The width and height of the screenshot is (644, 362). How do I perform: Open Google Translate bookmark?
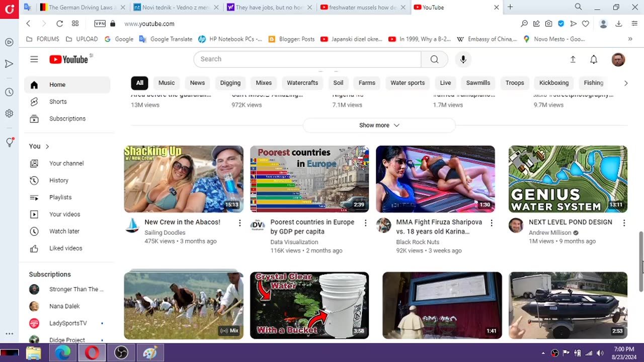click(x=166, y=39)
